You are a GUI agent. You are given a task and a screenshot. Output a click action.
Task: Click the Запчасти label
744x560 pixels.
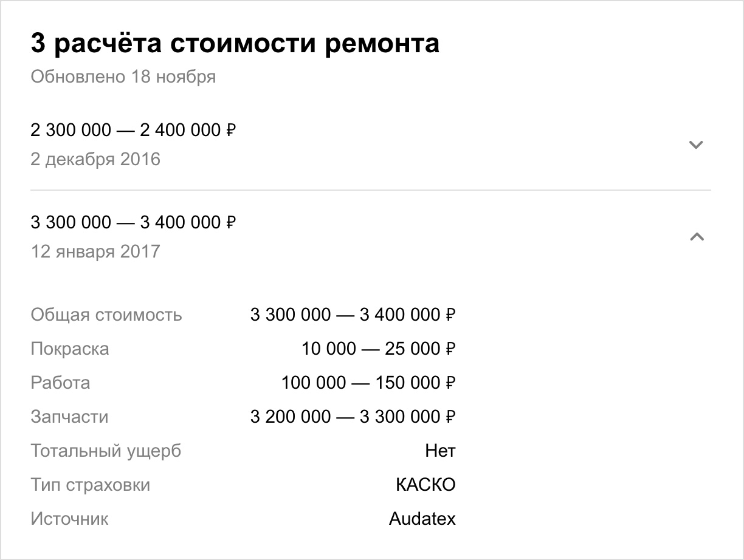pyautogui.click(x=69, y=417)
